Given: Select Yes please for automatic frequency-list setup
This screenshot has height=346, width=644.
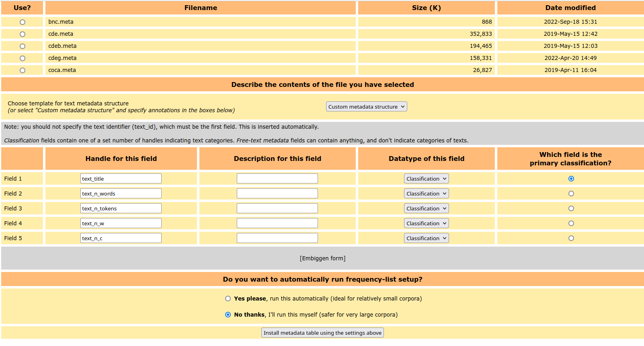Looking at the screenshot, I should pyautogui.click(x=228, y=299).
